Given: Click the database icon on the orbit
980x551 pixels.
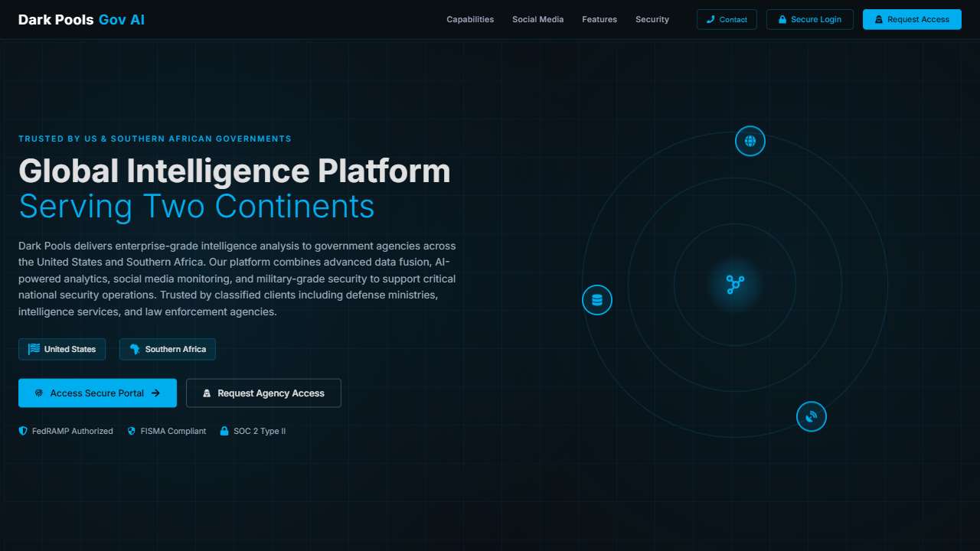Looking at the screenshot, I should point(597,300).
